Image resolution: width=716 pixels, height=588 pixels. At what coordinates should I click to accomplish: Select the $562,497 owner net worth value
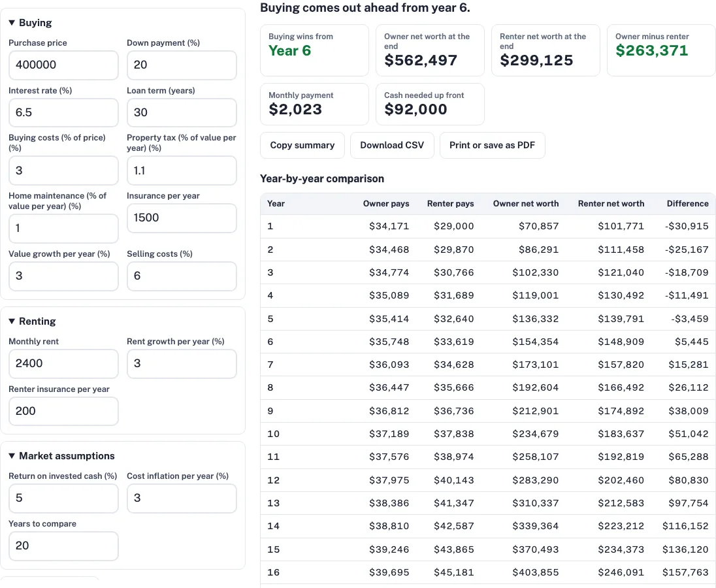coord(421,60)
